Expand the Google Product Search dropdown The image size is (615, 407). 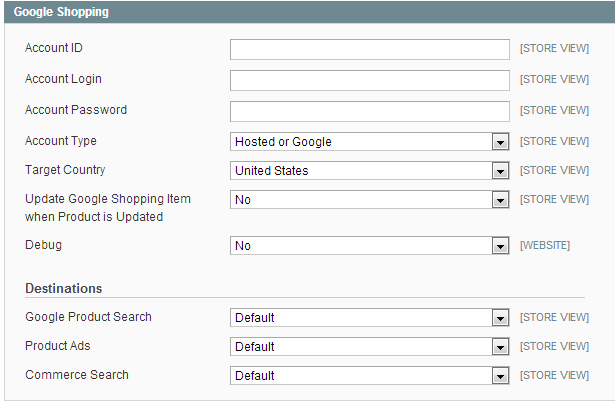point(369,318)
